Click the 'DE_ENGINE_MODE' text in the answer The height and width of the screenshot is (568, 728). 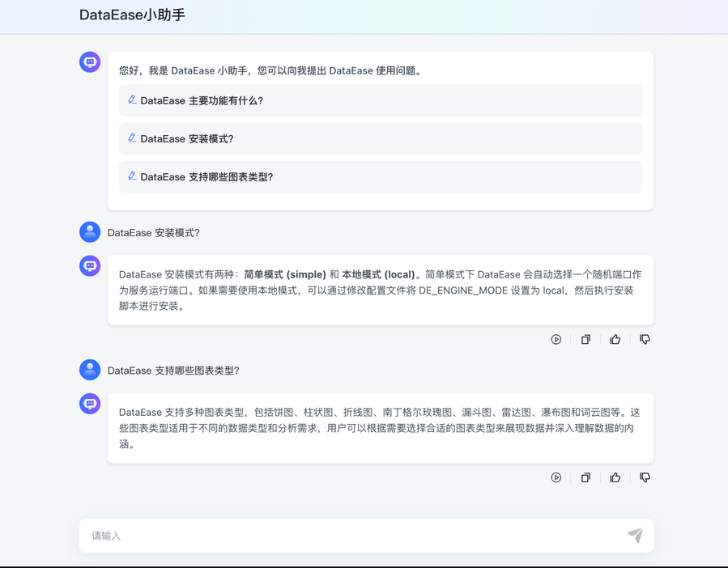click(463, 291)
